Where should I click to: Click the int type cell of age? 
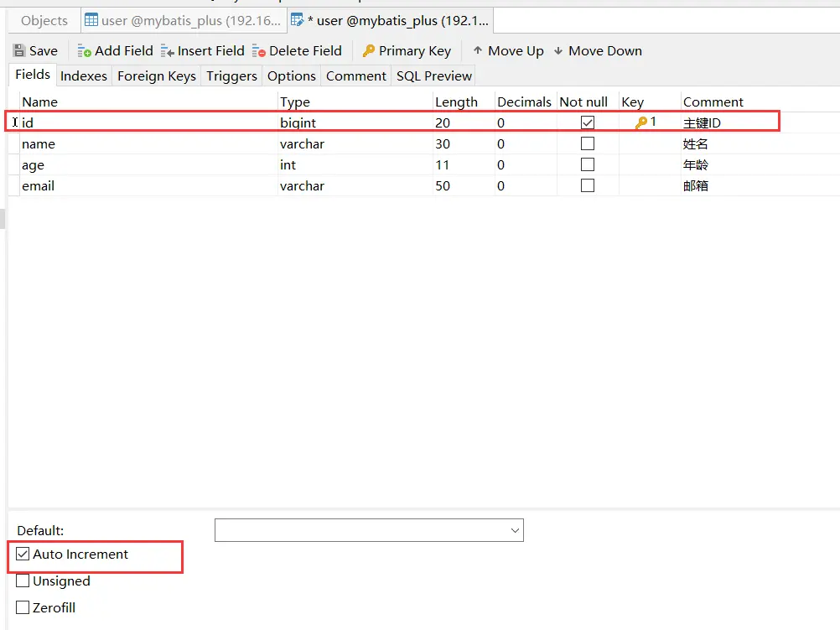(355, 164)
